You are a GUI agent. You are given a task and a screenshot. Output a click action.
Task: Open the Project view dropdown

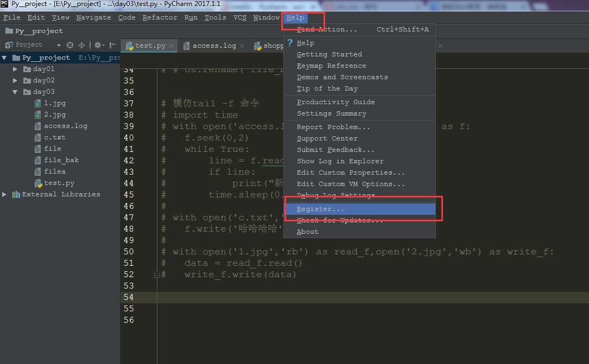point(58,45)
